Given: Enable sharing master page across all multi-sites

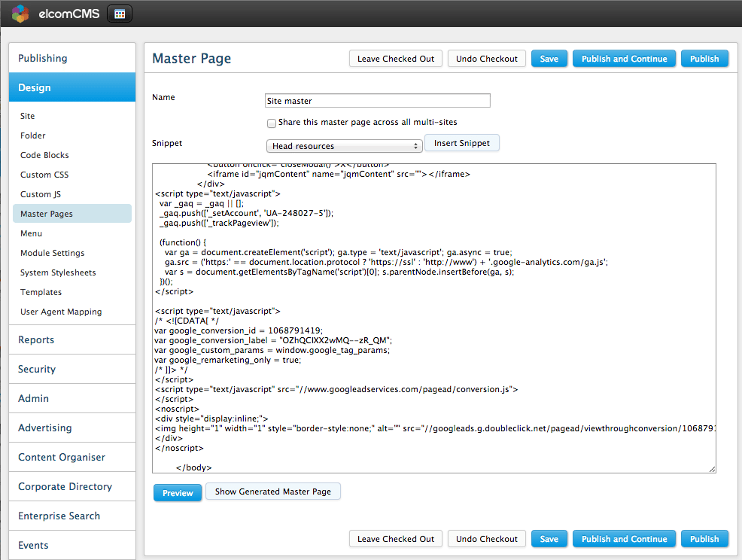Looking at the screenshot, I should [272, 123].
